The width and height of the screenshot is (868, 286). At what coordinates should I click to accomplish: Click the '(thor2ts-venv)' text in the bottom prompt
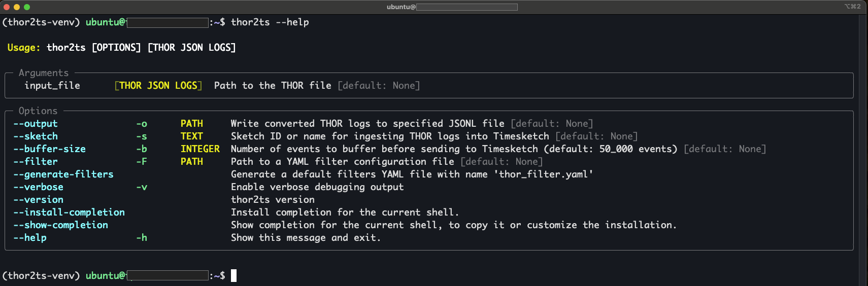(41, 276)
